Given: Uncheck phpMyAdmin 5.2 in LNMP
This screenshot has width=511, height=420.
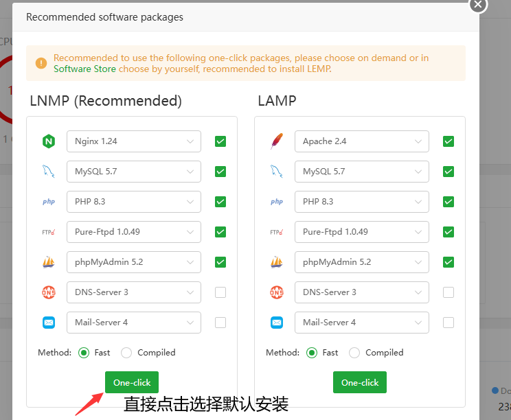Looking at the screenshot, I should (220, 262).
